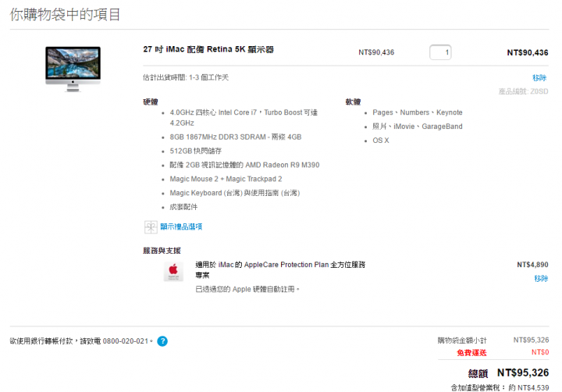Click the bold line total NT$90,436
Viewport: 562px width, 392px height.
pos(528,53)
